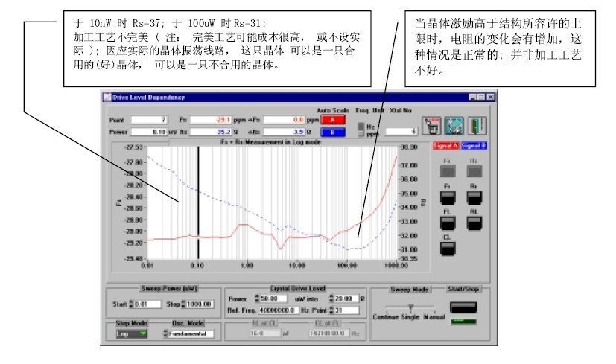The image size is (616, 364).
Task: Toggle the Fs trace display button
Action: tap(448, 171)
